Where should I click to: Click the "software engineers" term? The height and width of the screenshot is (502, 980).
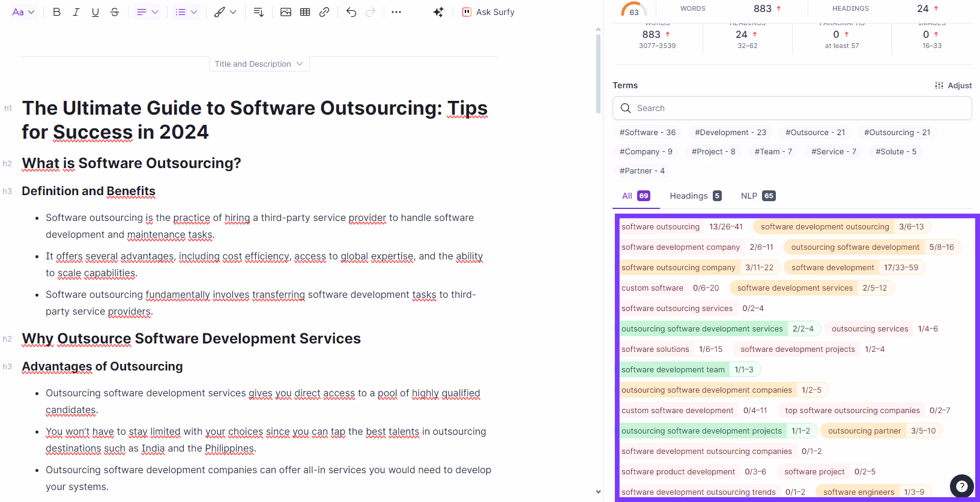(x=874, y=492)
